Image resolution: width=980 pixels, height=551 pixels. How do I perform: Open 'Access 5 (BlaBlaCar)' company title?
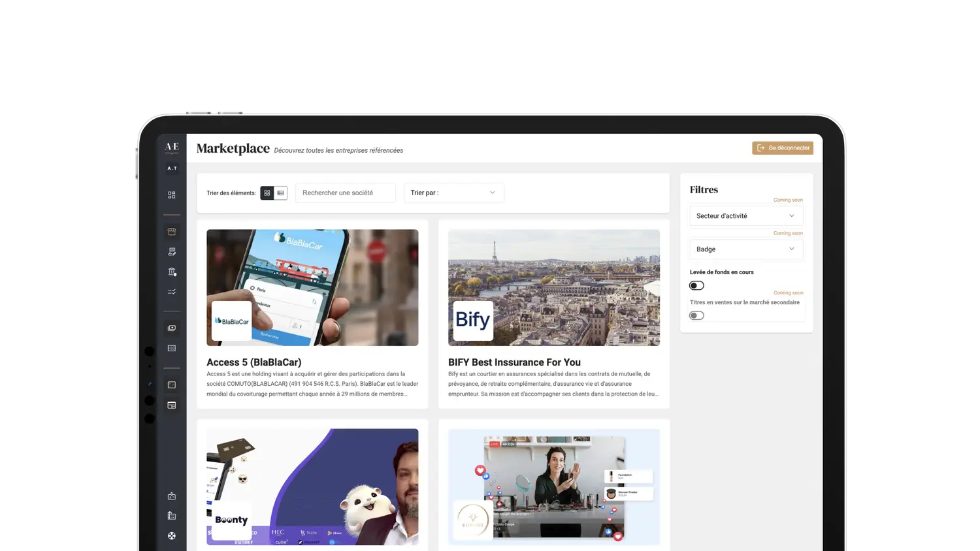253,362
